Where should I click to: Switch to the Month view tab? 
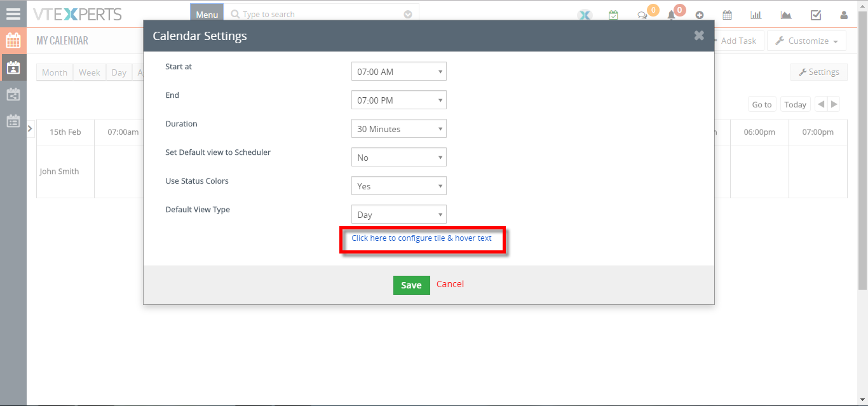(x=55, y=72)
